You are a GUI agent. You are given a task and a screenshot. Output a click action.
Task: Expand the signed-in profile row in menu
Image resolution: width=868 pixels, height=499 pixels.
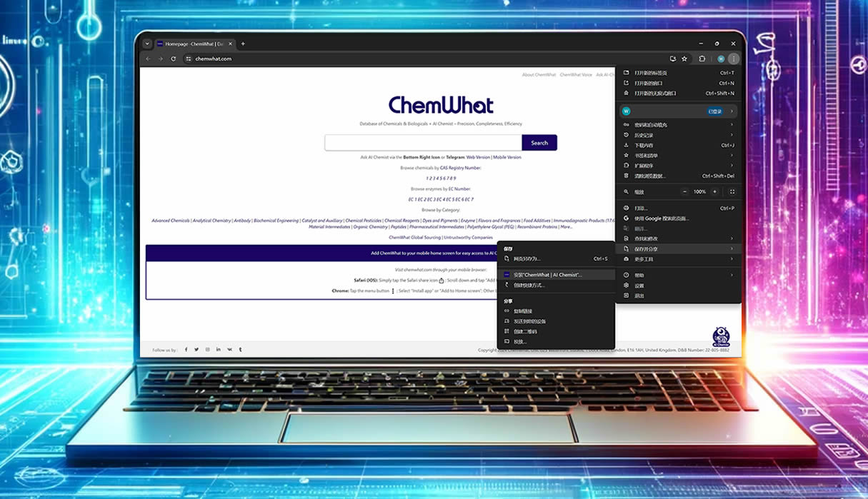tap(679, 111)
